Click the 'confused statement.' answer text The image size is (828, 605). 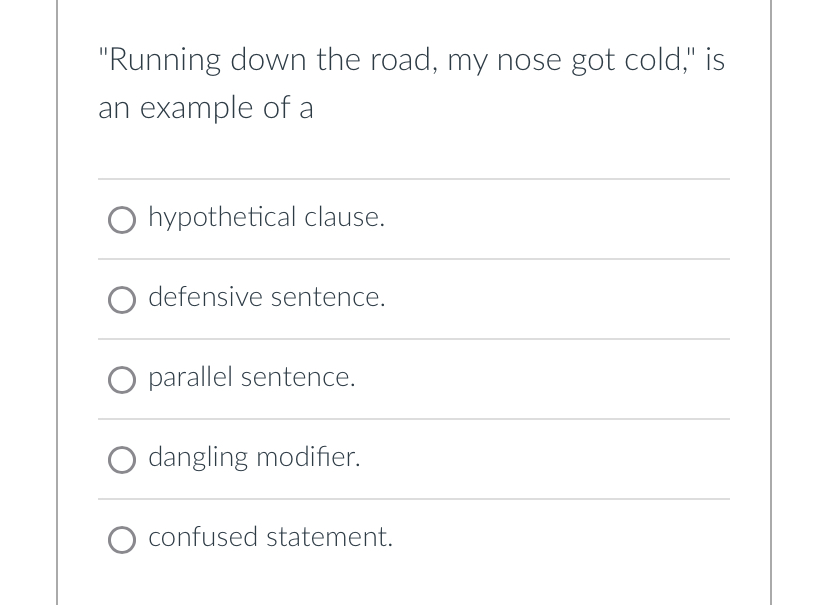[270, 537]
